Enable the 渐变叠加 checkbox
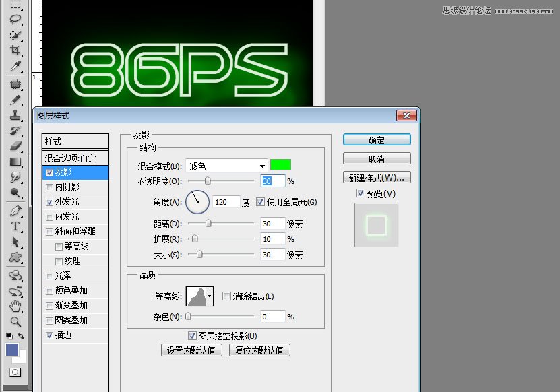This screenshot has height=392, width=560. [49, 306]
